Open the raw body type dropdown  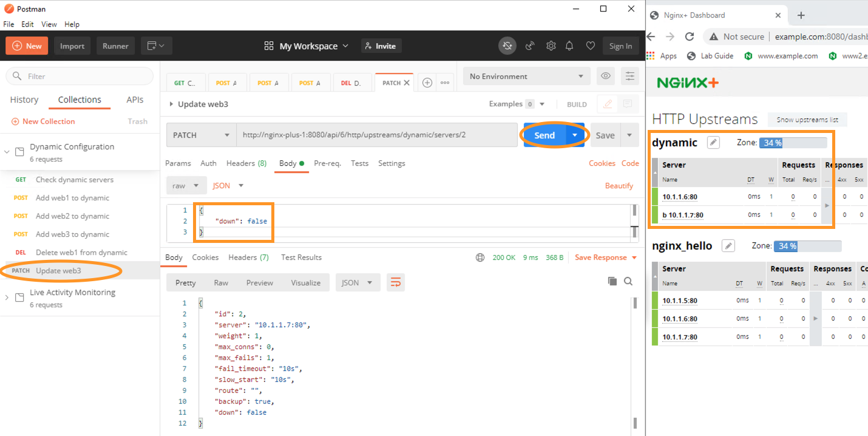(186, 186)
